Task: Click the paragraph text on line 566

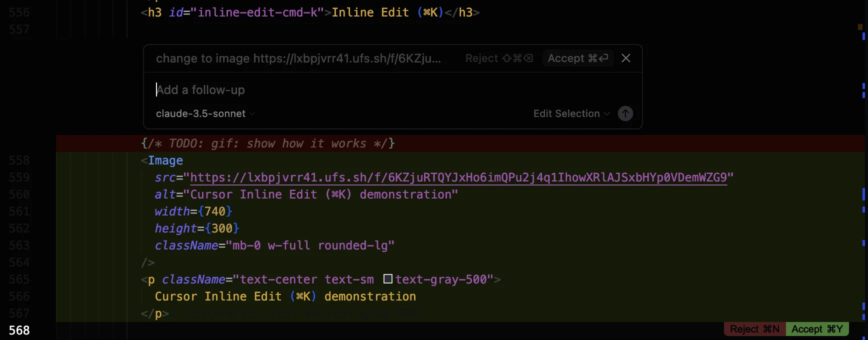Action: tap(285, 296)
